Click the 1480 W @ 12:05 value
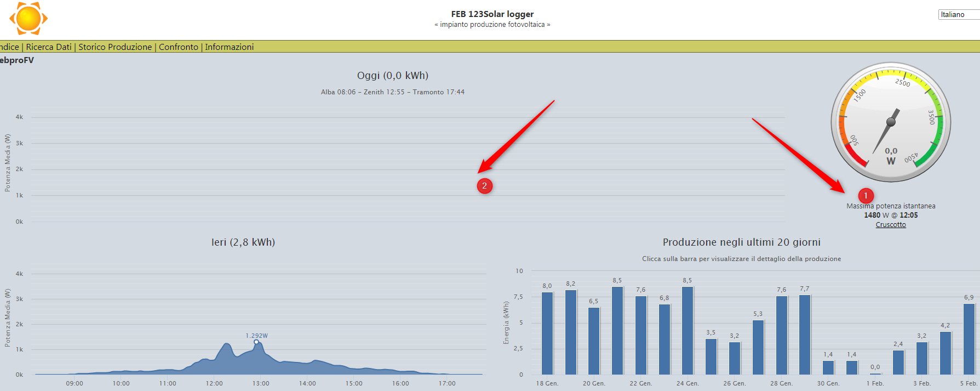Viewport: 980px width, 391px height. (x=891, y=216)
